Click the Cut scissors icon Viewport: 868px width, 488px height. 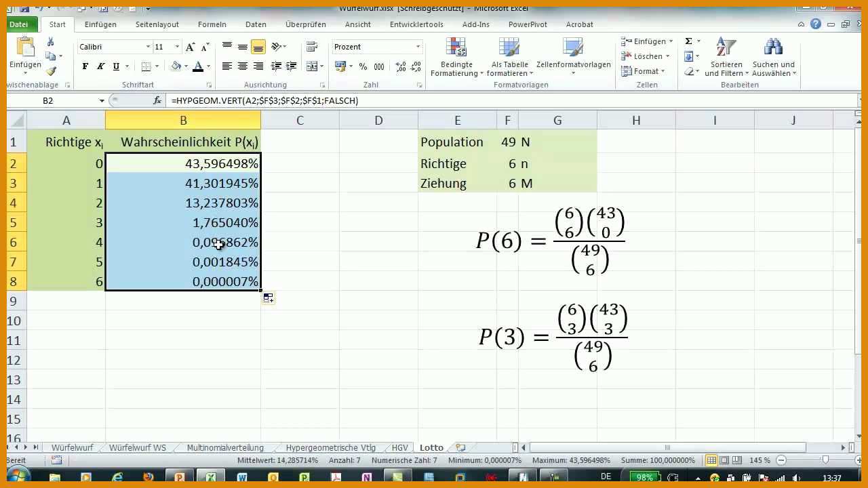(x=51, y=42)
